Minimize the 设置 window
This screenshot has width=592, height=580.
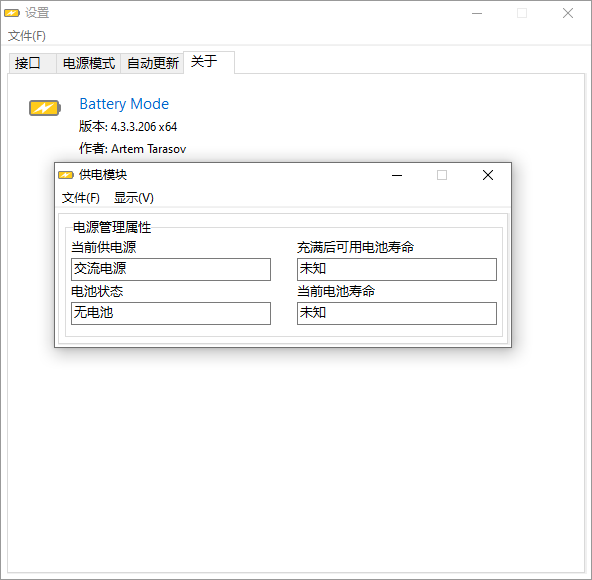pyautogui.click(x=477, y=13)
